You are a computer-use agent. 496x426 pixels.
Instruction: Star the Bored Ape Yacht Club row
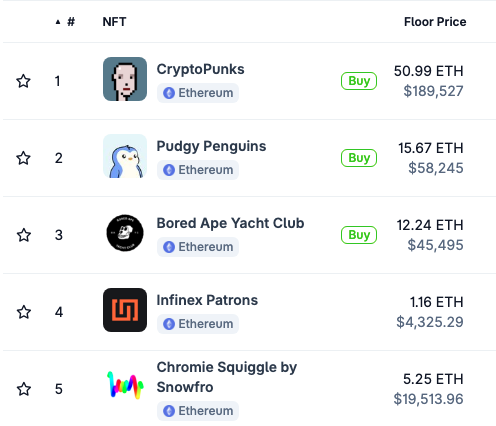pos(24,235)
